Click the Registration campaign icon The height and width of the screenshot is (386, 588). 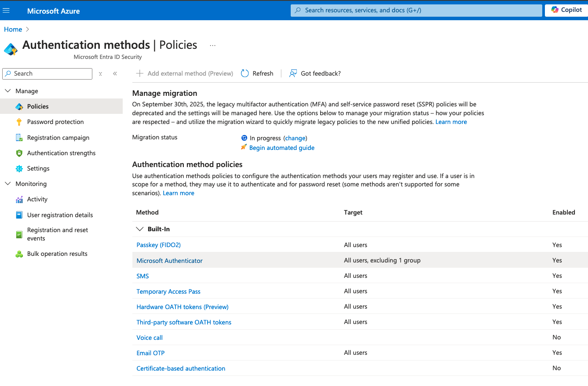click(19, 138)
